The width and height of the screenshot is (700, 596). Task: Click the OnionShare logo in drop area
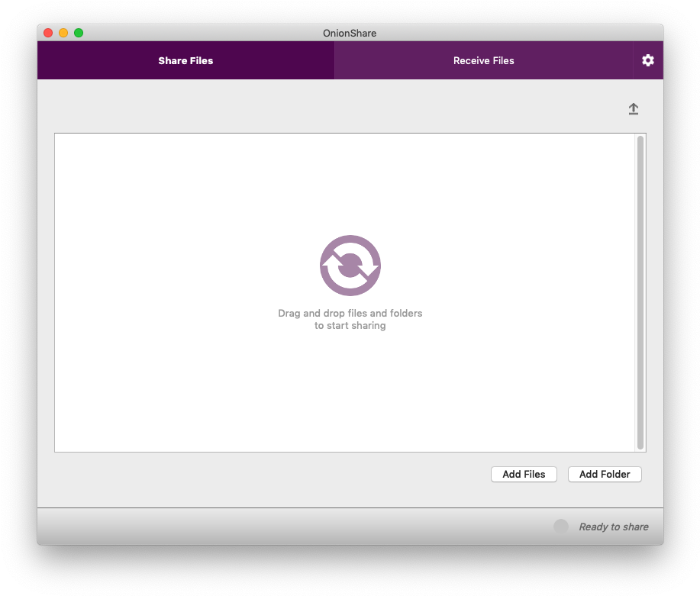click(350, 266)
